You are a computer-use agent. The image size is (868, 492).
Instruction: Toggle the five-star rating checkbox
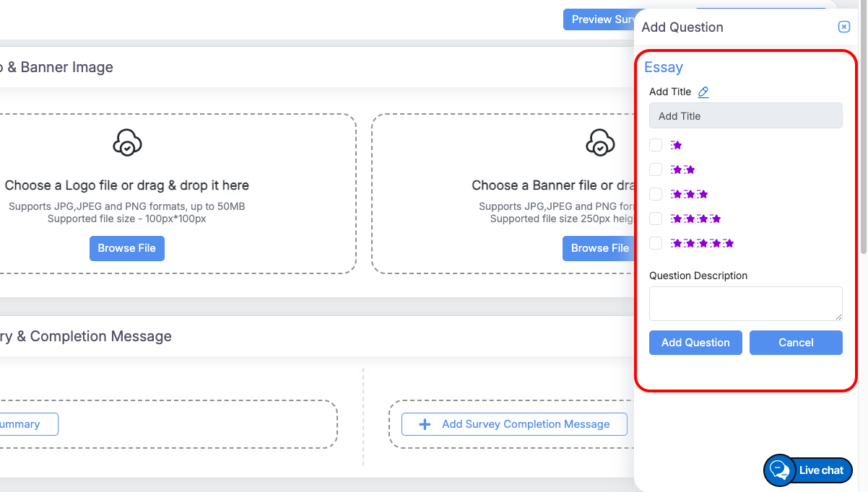[656, 243]
